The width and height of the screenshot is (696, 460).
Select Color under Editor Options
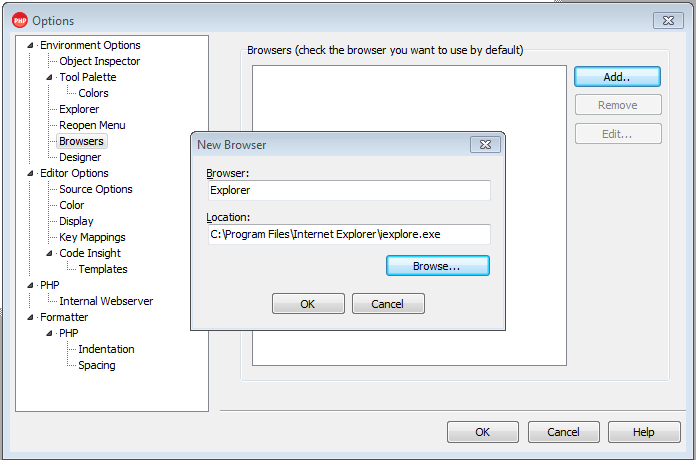pos(71,205)
